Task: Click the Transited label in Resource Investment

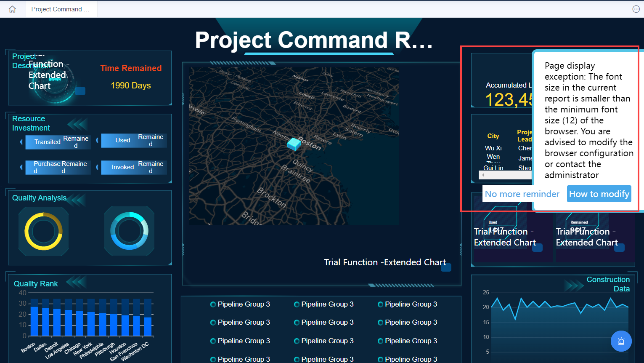Action: click(47, 142)
